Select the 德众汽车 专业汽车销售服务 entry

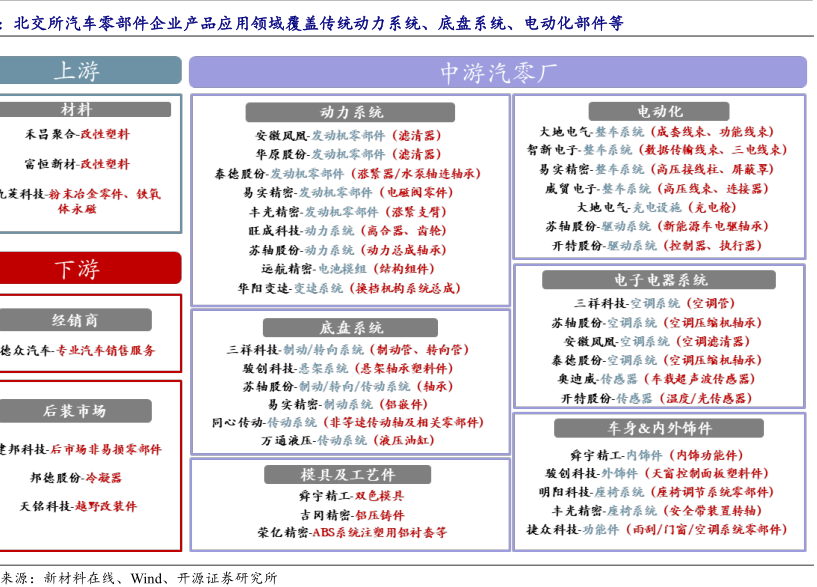click(x=78, y=351)
